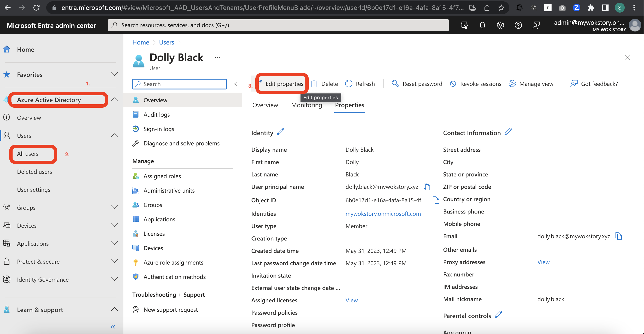Viewport: 644px width, 334px height.
Task: Open Sign-in logs in the user menu
Action: pyautogui.click(x=158, y=129)
